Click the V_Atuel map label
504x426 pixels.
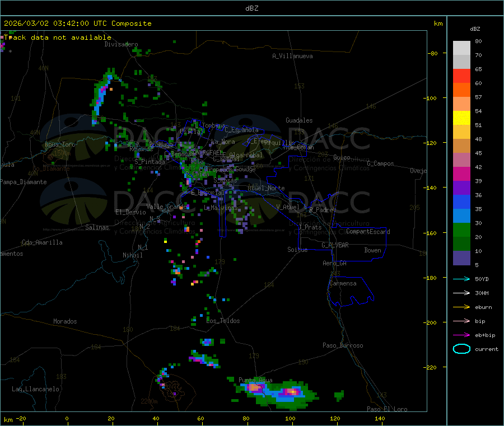pyautogui.click(x=288, y=207)
